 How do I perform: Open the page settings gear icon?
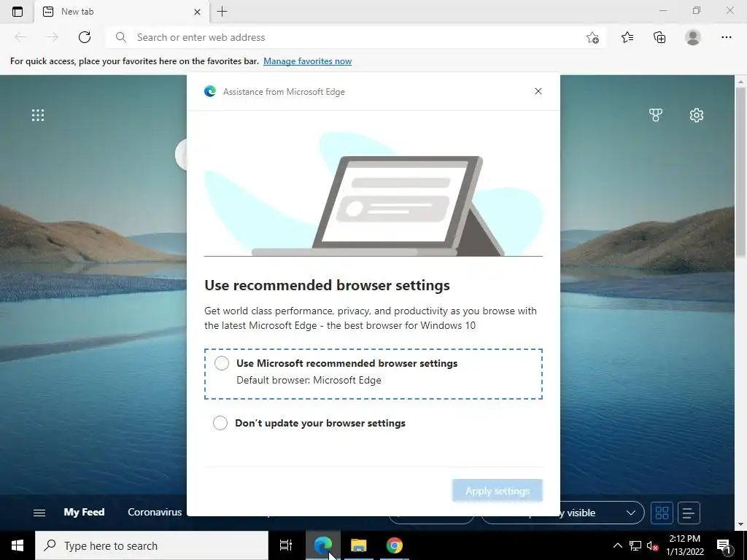tap(697, 114)
